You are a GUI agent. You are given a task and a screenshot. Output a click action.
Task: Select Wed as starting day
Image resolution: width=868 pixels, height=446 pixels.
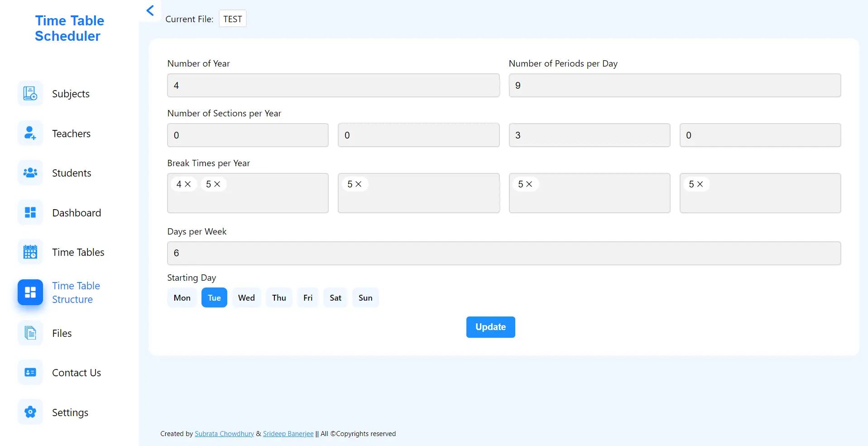(x=246, y=297)
